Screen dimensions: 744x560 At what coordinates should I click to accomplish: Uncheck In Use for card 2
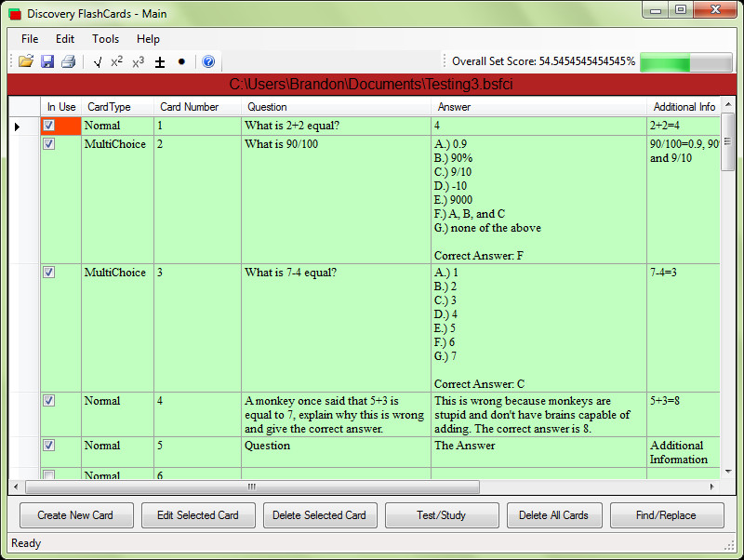[49, 144]
